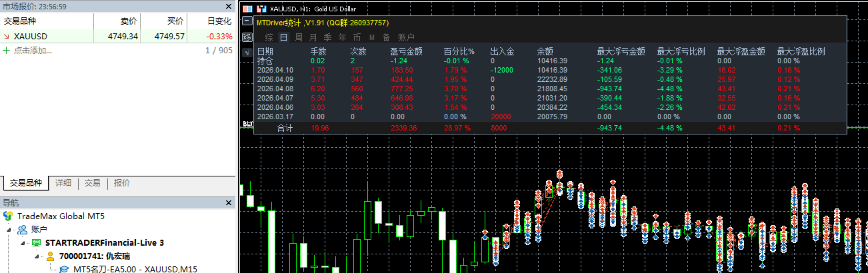Viewport: 868px width, 273px height.
Task: Click the green server icon for STARTRADERFinancial
Action: 36,242
